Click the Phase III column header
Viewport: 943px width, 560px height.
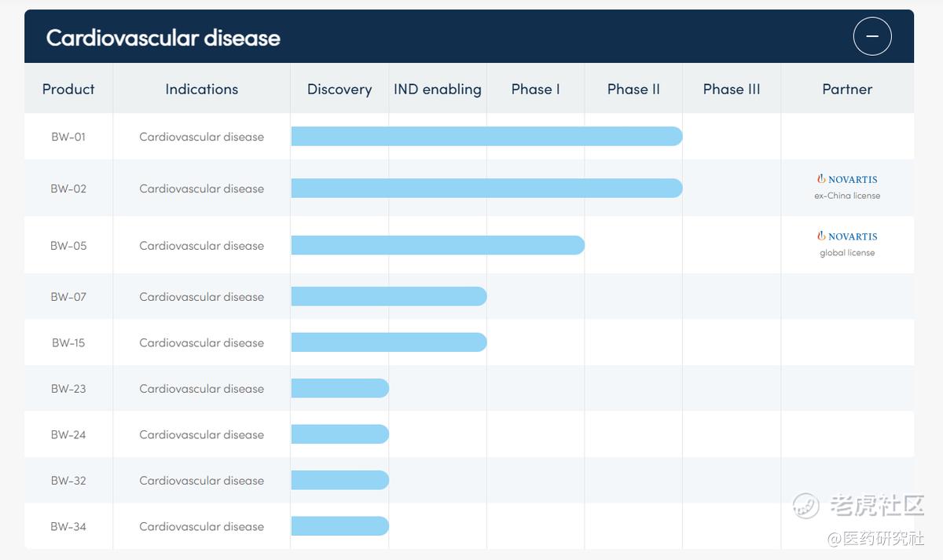(x=732, y=89)
